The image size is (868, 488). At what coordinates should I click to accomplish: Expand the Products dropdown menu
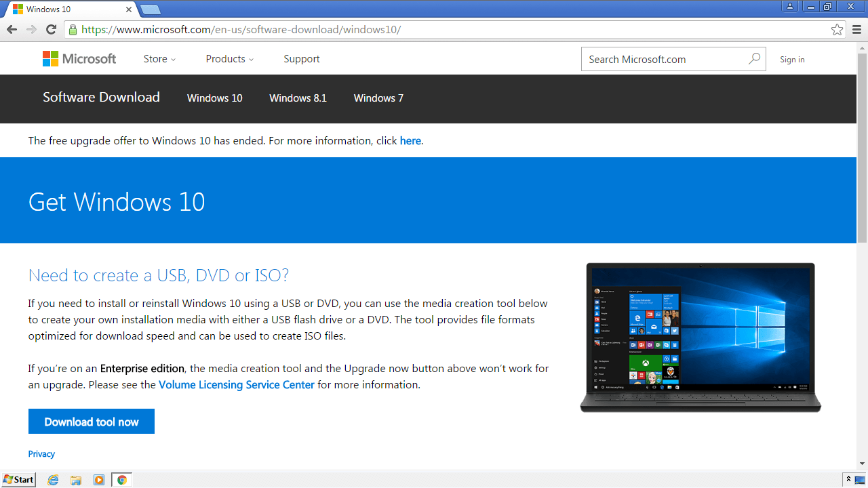[x=230, y=59]
